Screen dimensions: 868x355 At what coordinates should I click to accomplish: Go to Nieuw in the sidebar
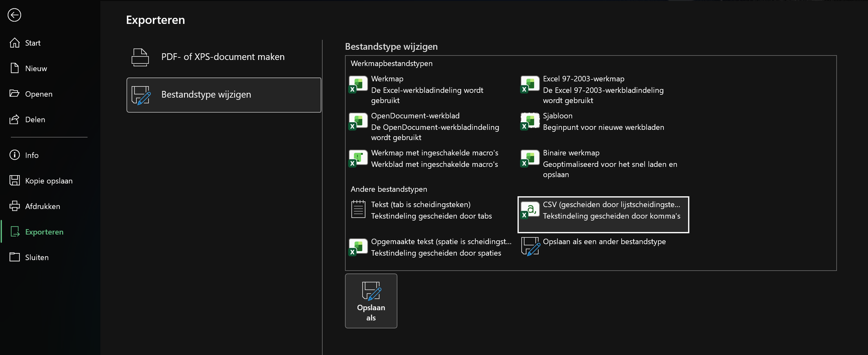pyautogui.click(x=50, y=68)
